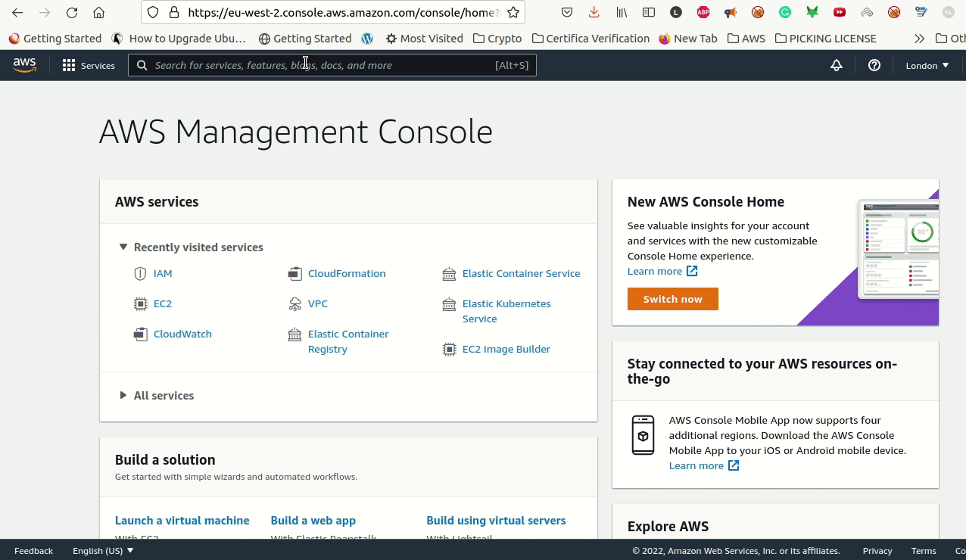Reload the current page

click(x=72, y=13)
